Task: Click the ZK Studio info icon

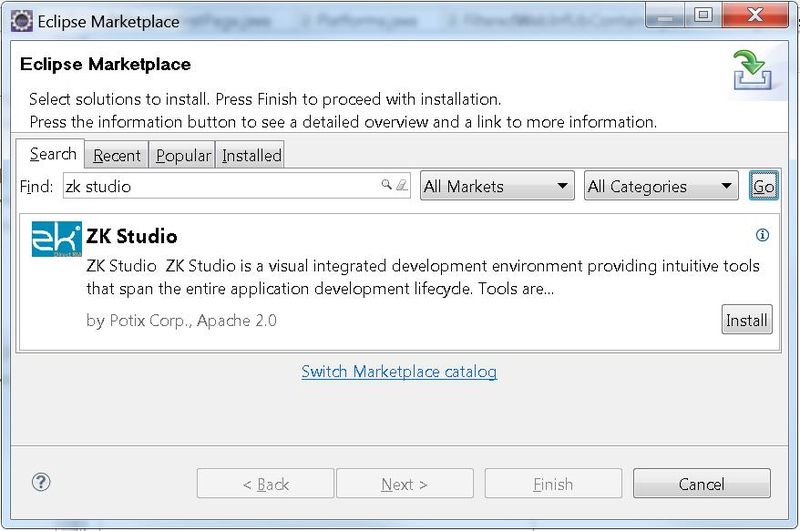Action: 762,235
